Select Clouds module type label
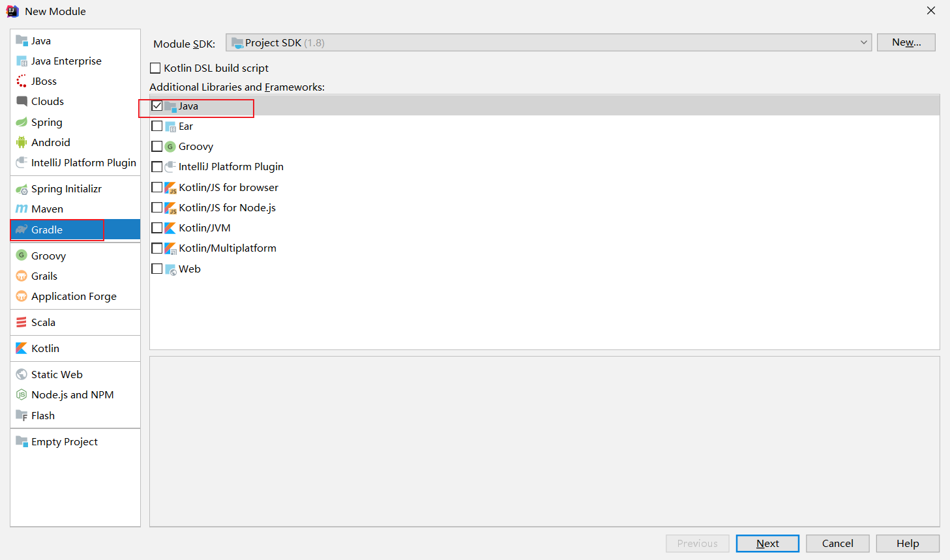This screenshot has height=560, width=950. [x=48, y=102]
